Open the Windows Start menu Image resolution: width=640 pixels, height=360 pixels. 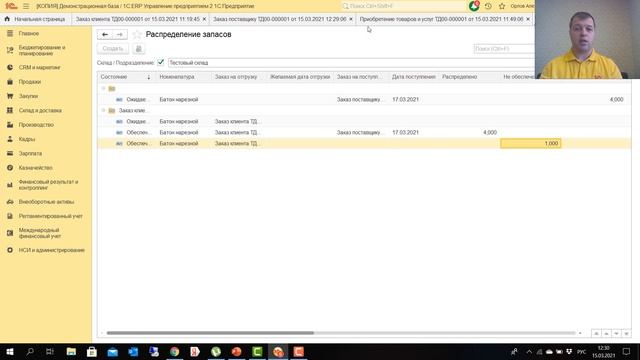(x=10, y=351)
